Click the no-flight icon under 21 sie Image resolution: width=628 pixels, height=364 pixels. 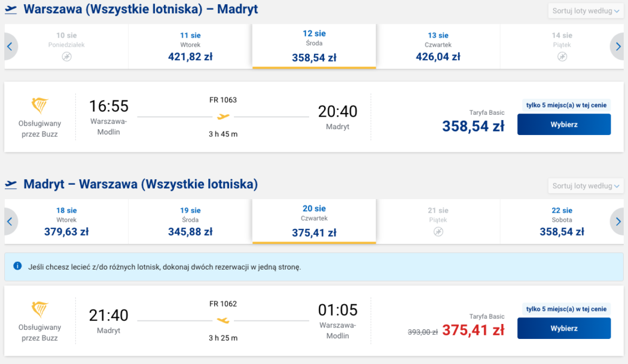click(x=438, y=231)
